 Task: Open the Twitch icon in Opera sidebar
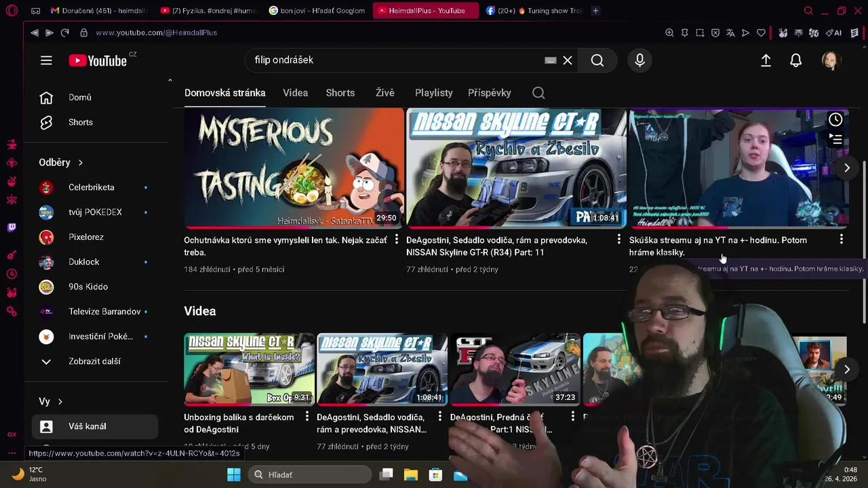click(12, 228)
